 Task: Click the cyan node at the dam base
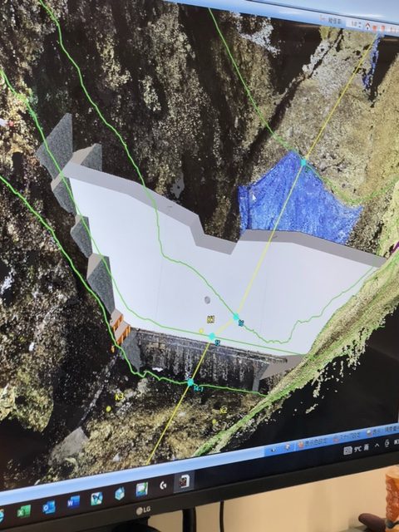[190, 382]
